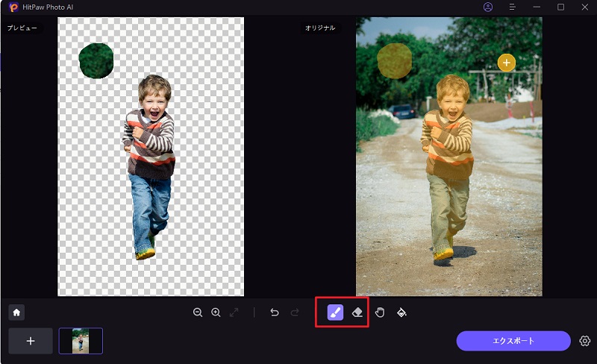Click the オリジナル label

(320, 28)
